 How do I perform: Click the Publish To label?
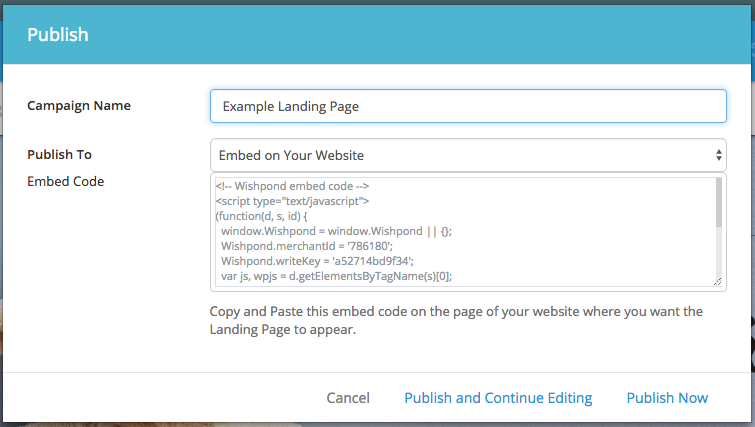(x=59, y=155)
